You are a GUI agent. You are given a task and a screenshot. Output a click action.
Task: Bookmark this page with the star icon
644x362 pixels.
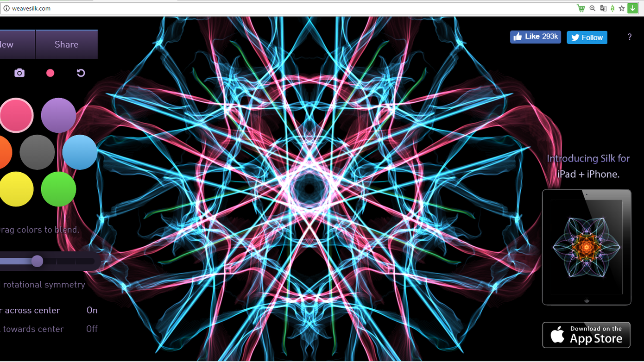coord(622,8)
